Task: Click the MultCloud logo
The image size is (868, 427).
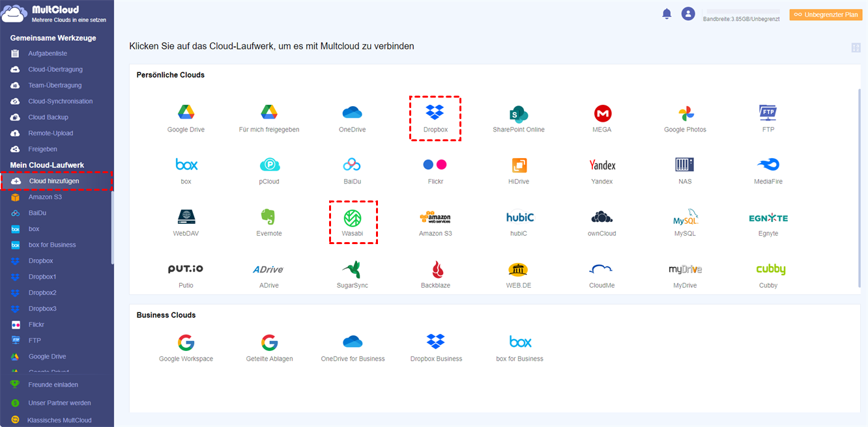Action: pos(55,14)
